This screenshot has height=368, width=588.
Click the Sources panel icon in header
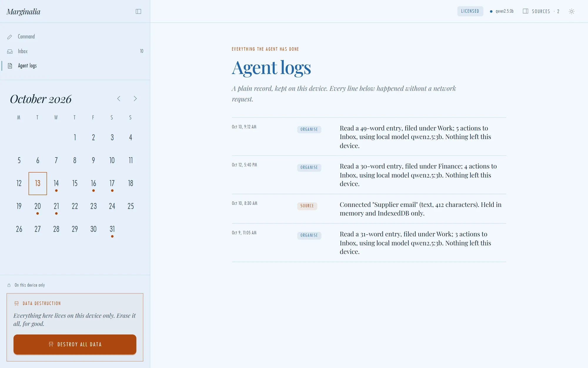[525, 11]
